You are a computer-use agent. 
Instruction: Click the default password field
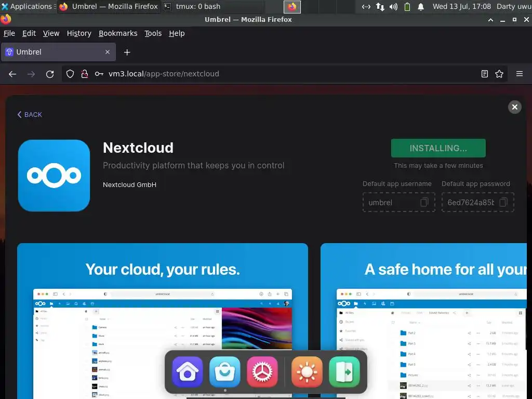click(478, 203)
